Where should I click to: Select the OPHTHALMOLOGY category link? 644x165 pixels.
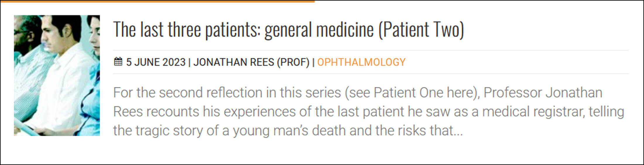[x=361, y=62]
